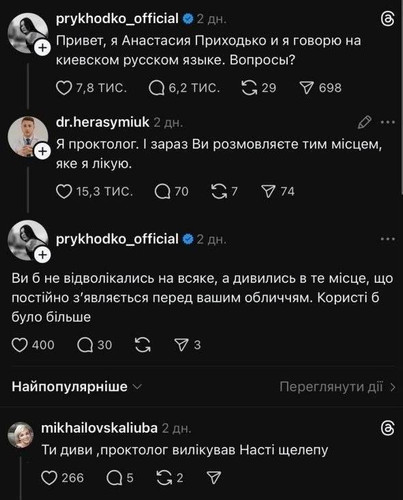
Task: Open three-dot menu on second prykhodko_official post
Action: pyautogui.click(x=388, y=239)
